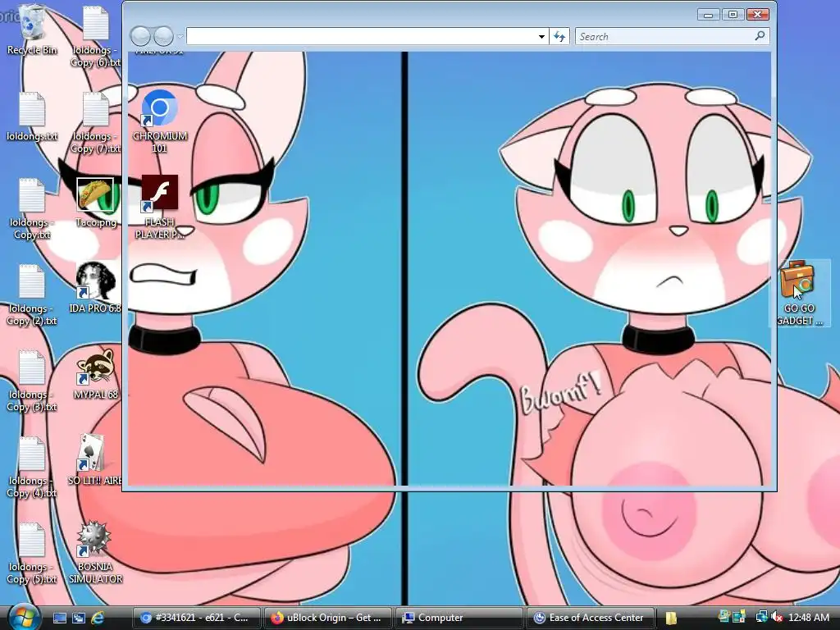The width and height of the screenshot is (840, 630).
Task: Launch Internet Explorer from Quick Launch
Action: (98, 618)
